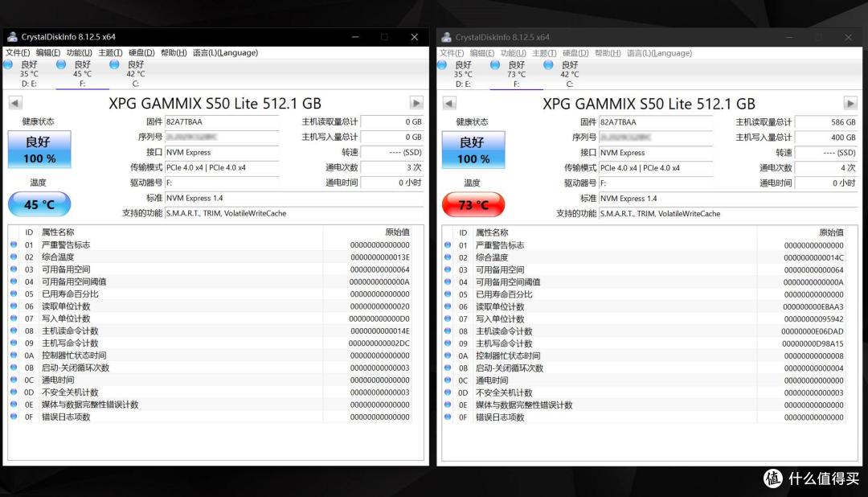
Task: Click 标准 NVM Express 1.4 field in right window
Action: point(728,199)
